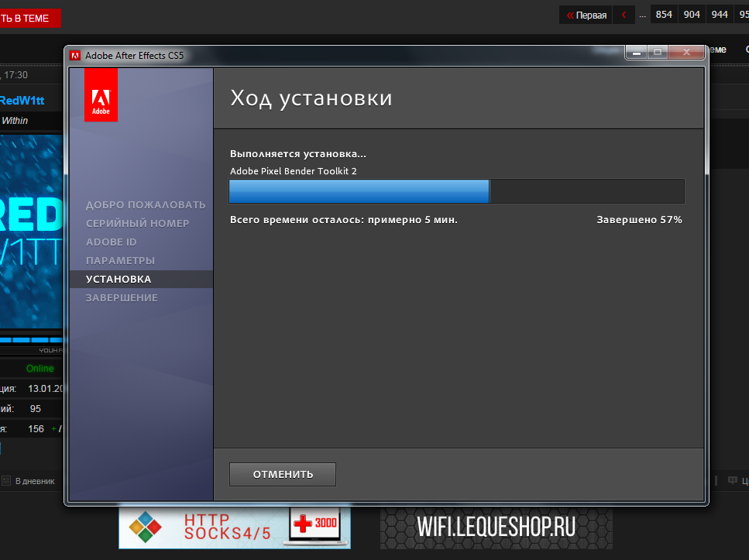Click the red reply in thread button
Viewport: 749px width, 560px height.
pyautogui.click(x=30, y=18)
